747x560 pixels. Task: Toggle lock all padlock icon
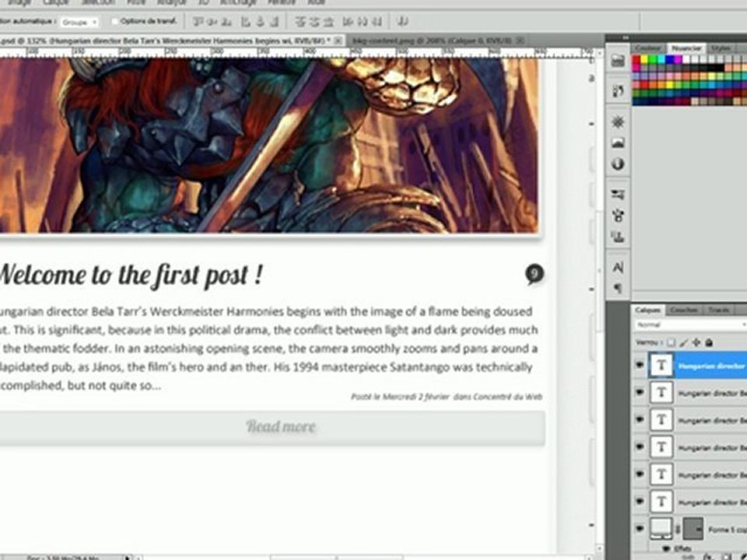pos(709,342)
